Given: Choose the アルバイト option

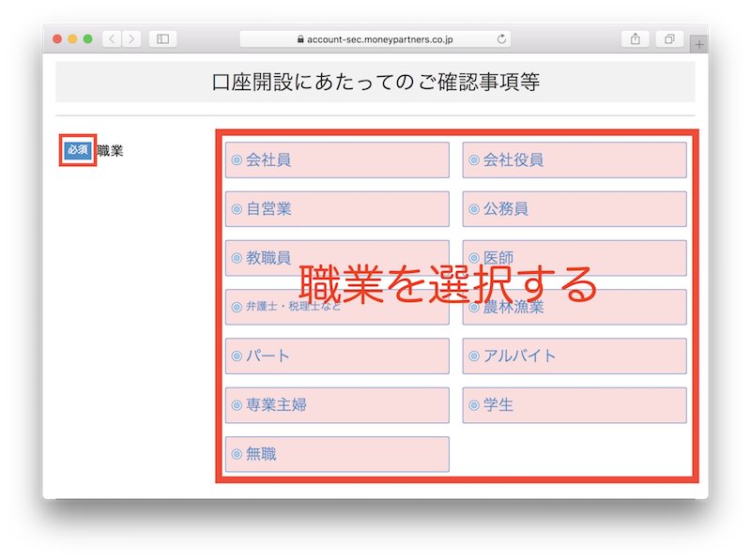Looking at the screenshot, I should (575, 356).
